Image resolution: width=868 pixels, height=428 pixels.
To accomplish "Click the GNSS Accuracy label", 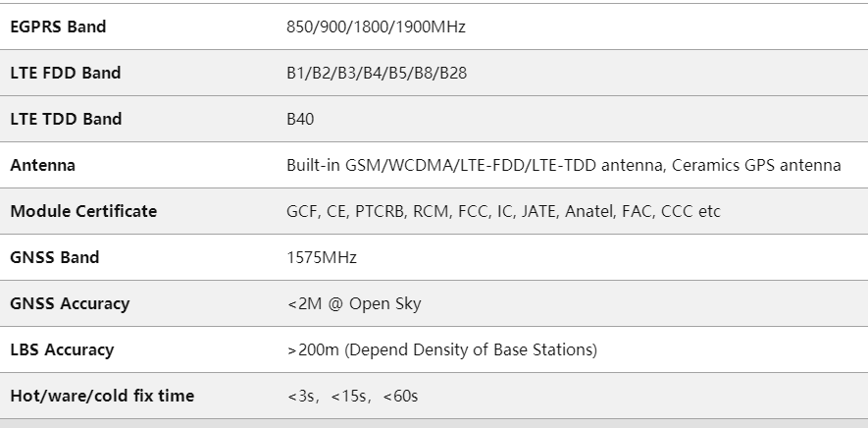I will pos(70,303).
